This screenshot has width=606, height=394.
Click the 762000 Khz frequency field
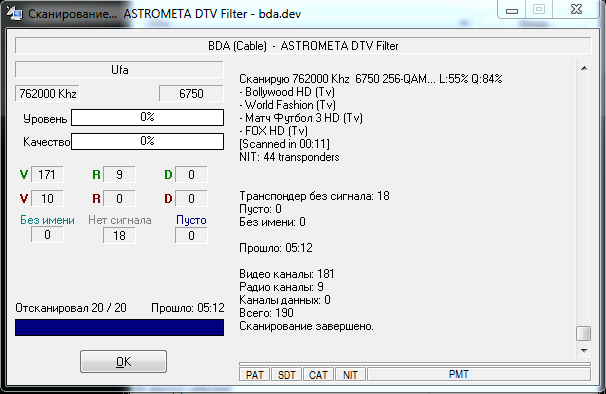(47, 94)
